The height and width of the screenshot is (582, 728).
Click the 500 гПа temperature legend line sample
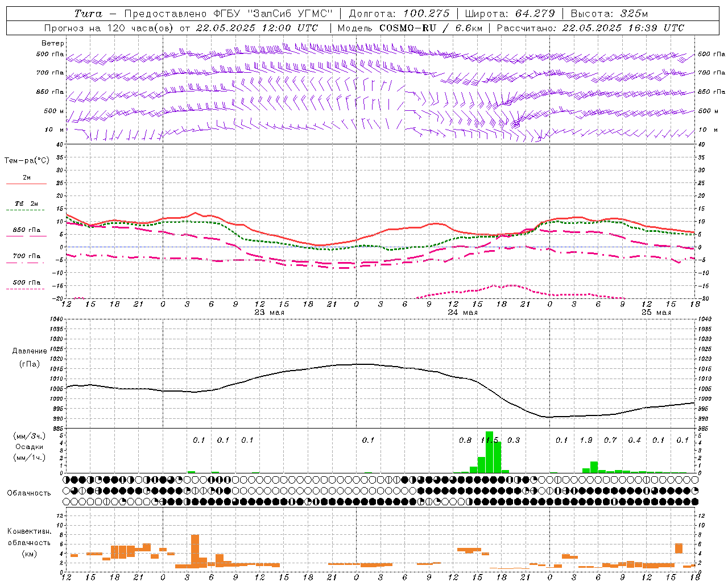click(x=26, y=289)
